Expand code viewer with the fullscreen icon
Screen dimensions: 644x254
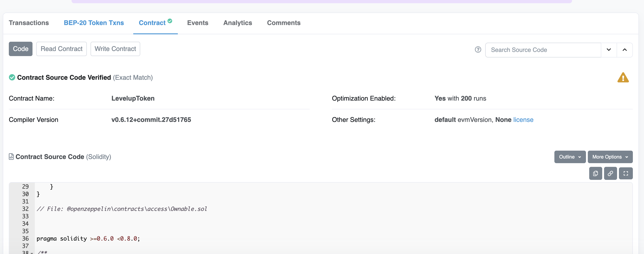626,173
